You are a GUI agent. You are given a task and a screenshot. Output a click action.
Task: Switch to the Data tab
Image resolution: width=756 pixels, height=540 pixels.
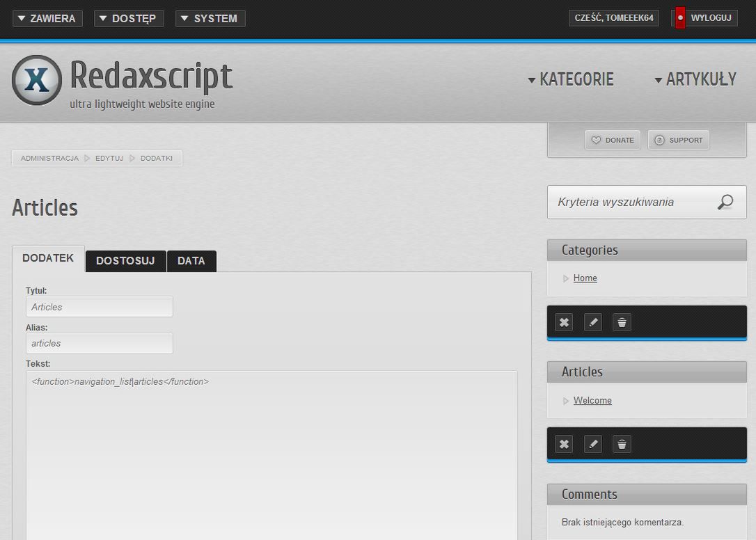tap(191, 261)
